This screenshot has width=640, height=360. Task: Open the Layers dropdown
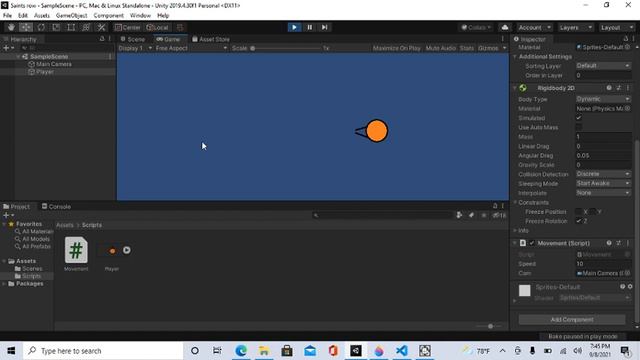(x=576, y=27)
